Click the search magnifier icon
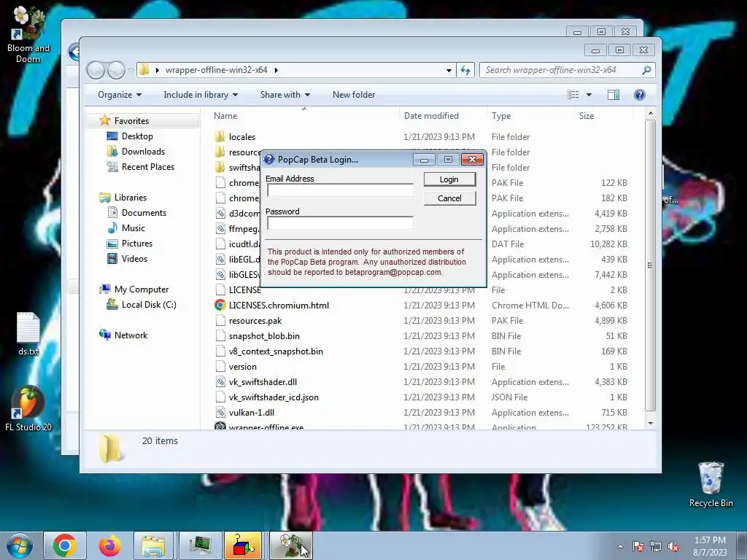 tap(646, 70)
